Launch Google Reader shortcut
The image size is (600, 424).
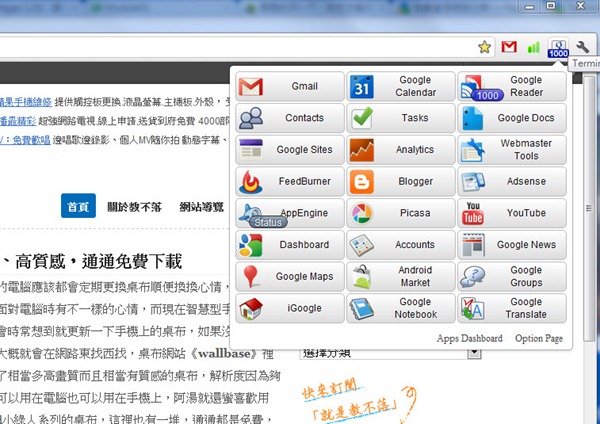click(512, 86)
